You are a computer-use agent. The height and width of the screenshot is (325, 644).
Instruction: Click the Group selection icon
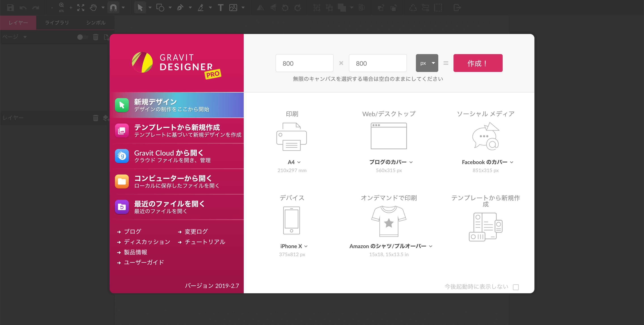[x=317, y=8]
